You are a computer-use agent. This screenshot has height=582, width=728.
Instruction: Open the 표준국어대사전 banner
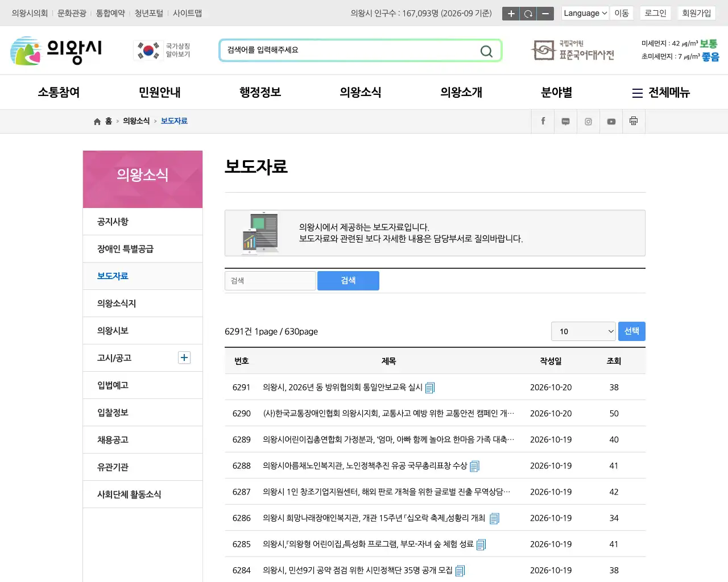(573, 51)
